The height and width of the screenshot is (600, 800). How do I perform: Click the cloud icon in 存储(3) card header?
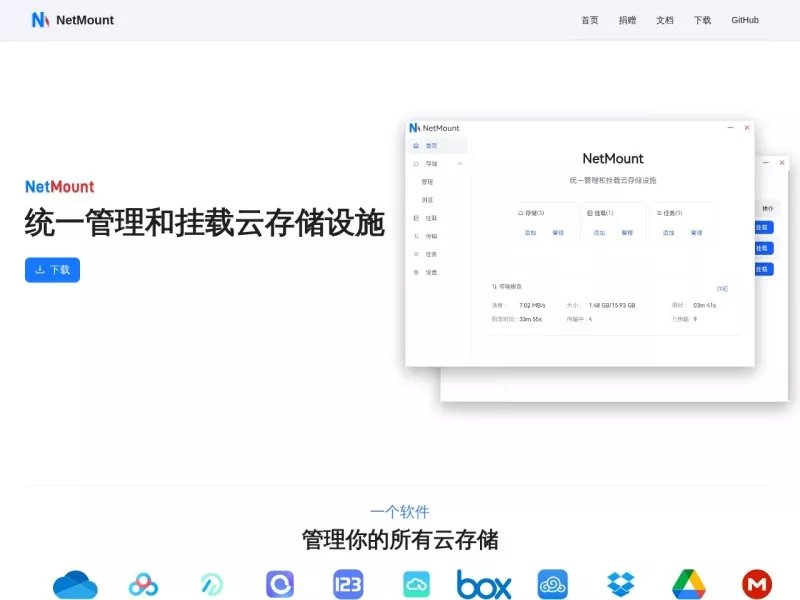[520, 213]
